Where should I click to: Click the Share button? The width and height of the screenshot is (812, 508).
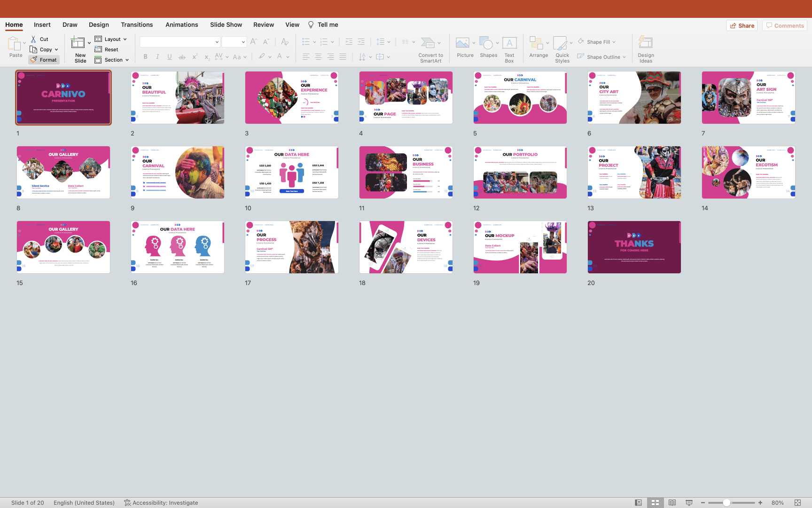pyautogui.click(x=742, y=25)
